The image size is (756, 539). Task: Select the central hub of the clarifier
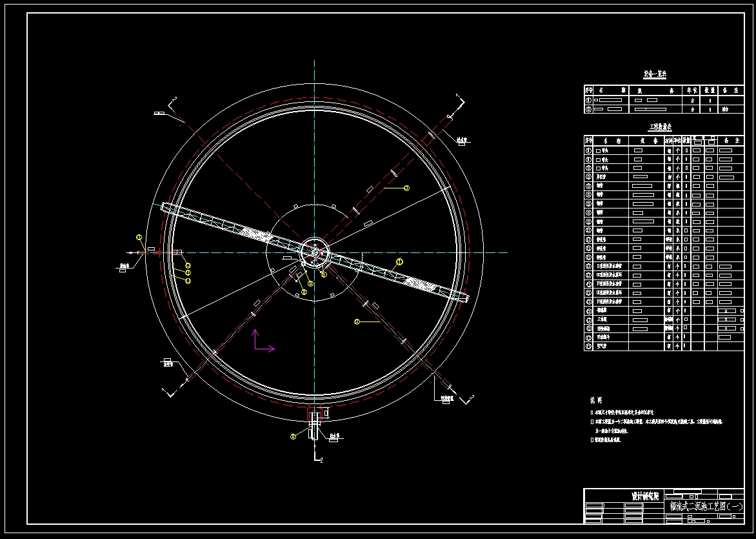click(315, 252)
